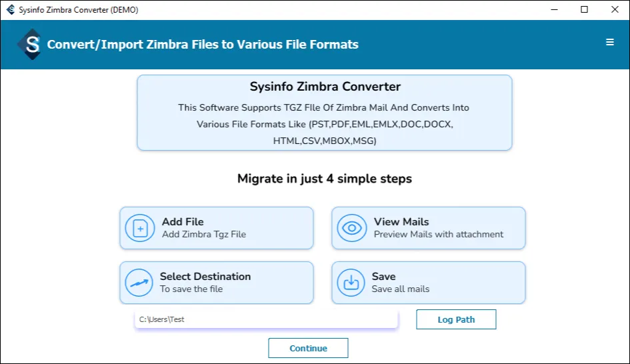
Task: Minimize the Sysinfo Zimbra Converter window
Action: 553,10
